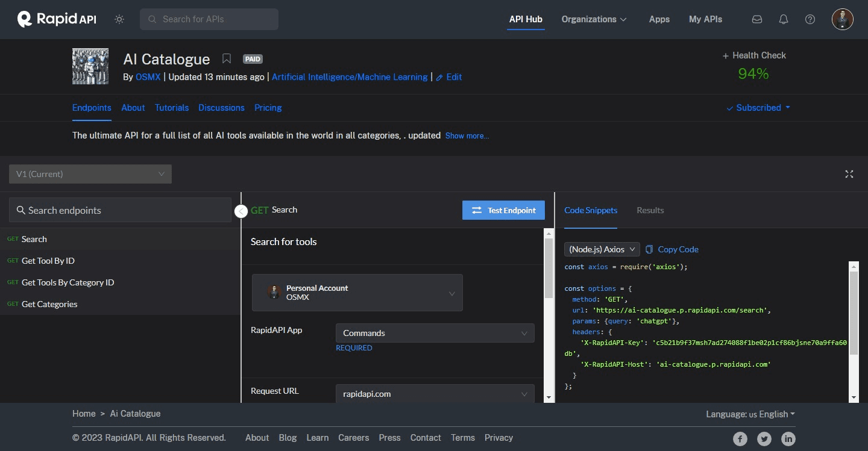
Task: Click the REQUIRED label under Commands
Action: tap(354, 348)
